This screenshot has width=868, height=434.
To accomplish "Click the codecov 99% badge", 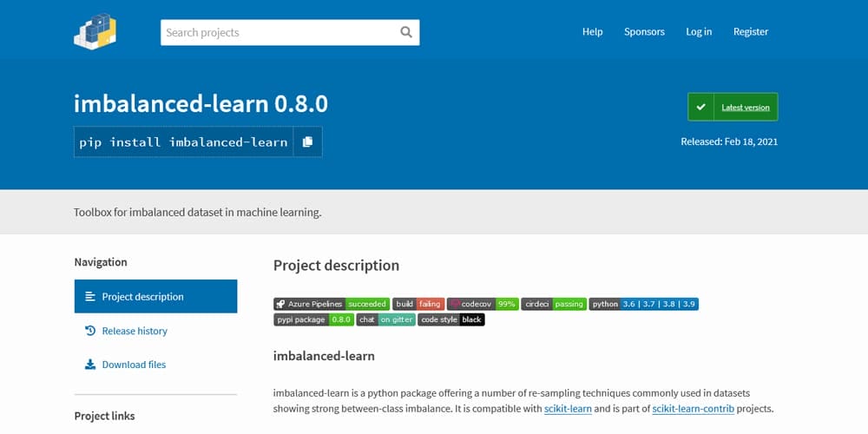I will coord(483,304).
